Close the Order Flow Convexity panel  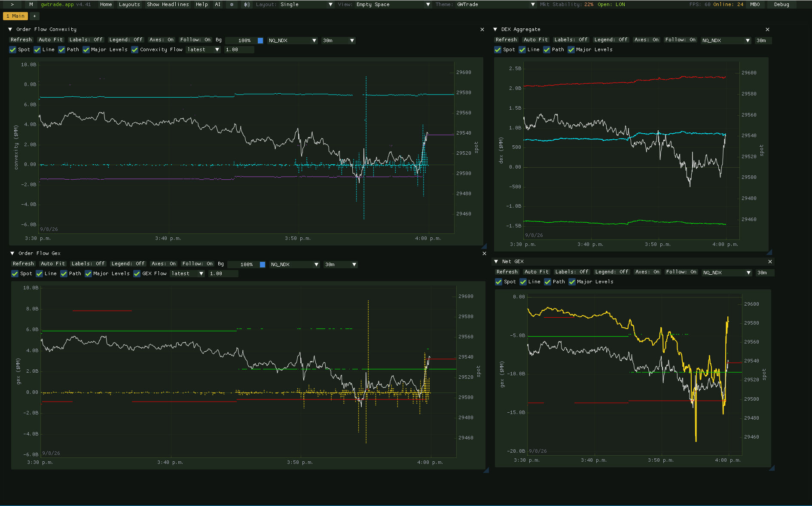482,30
